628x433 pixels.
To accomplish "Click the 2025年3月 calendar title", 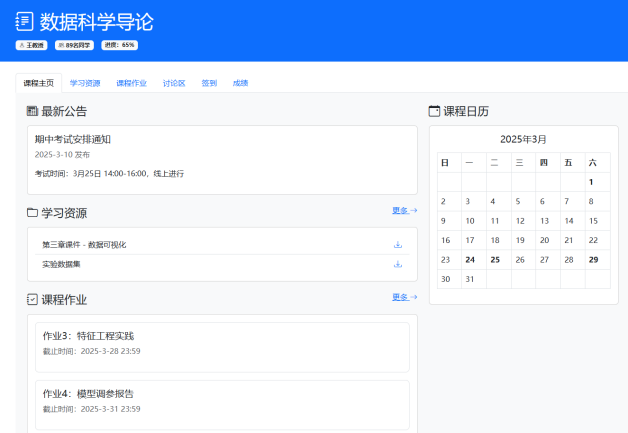I will (x=523, y=139).
